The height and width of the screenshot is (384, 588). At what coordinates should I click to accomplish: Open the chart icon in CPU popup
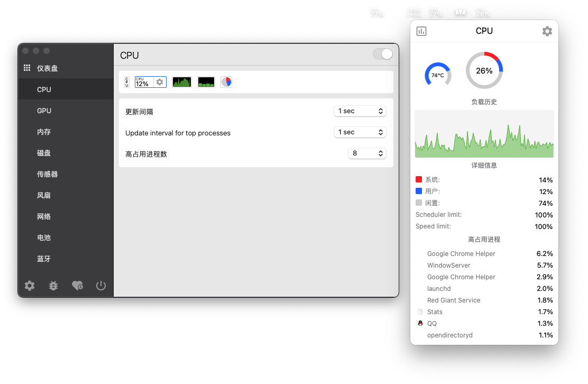[421, 31]
